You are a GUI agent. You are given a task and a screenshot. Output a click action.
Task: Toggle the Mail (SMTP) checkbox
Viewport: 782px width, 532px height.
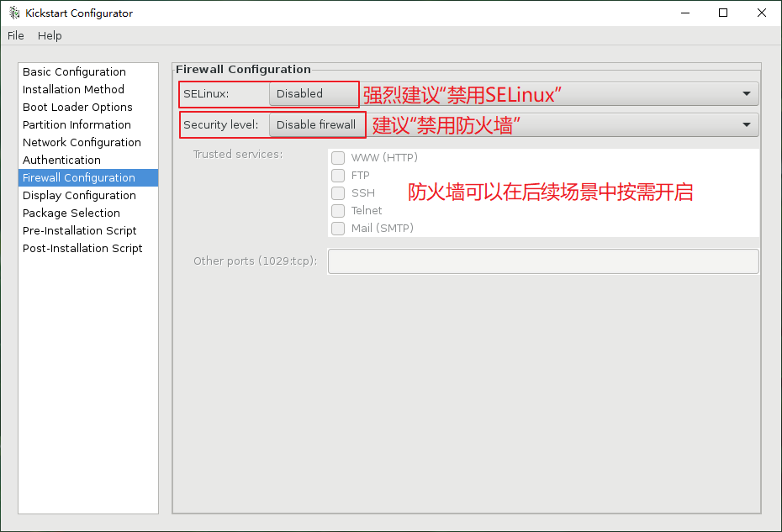tap(338, 229)
